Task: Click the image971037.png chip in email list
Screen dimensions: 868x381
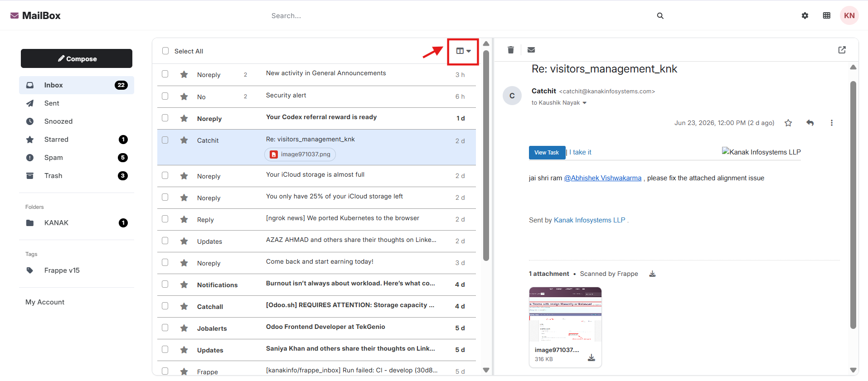Action: coord(300,154)
